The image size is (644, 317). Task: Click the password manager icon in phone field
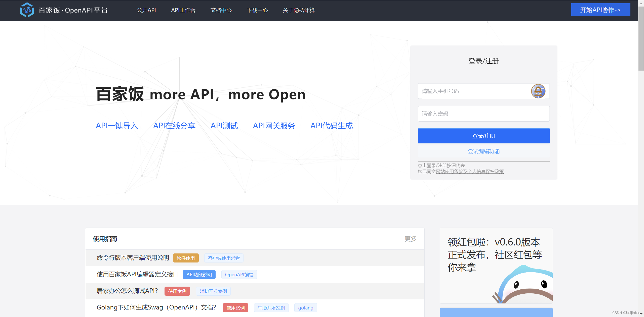[x=538, y=91]
